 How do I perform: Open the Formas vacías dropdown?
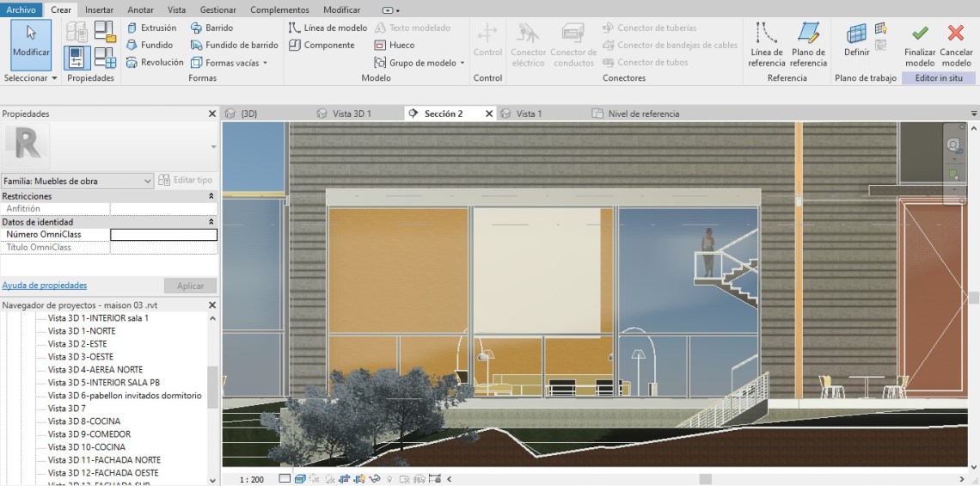[x=230, y=63]
